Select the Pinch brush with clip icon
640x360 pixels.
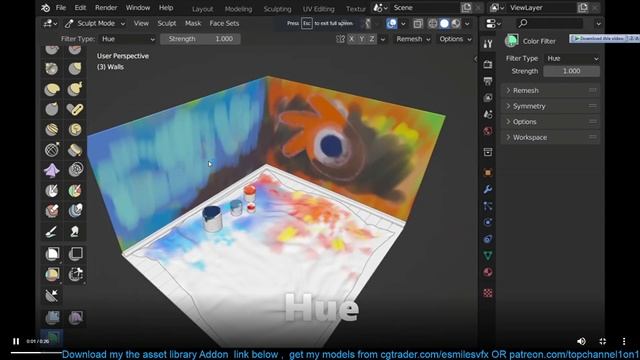click(75, 109)
